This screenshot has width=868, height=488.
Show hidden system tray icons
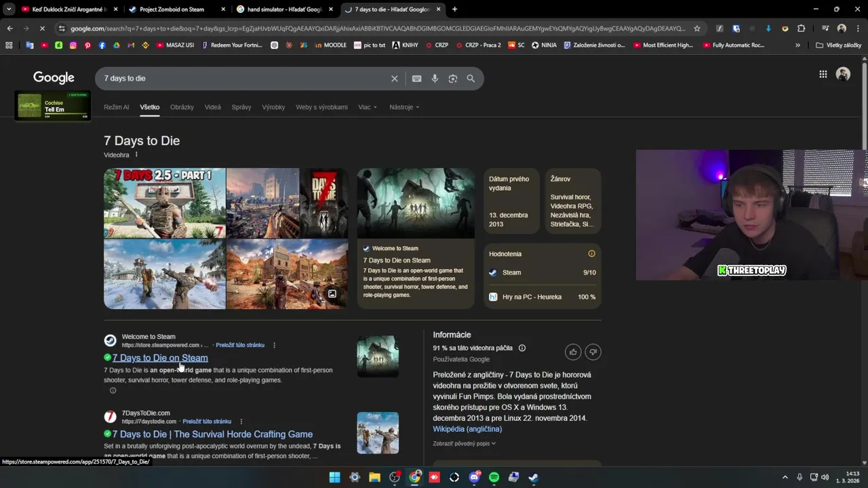pyautogui.click(x=785, y=477)
